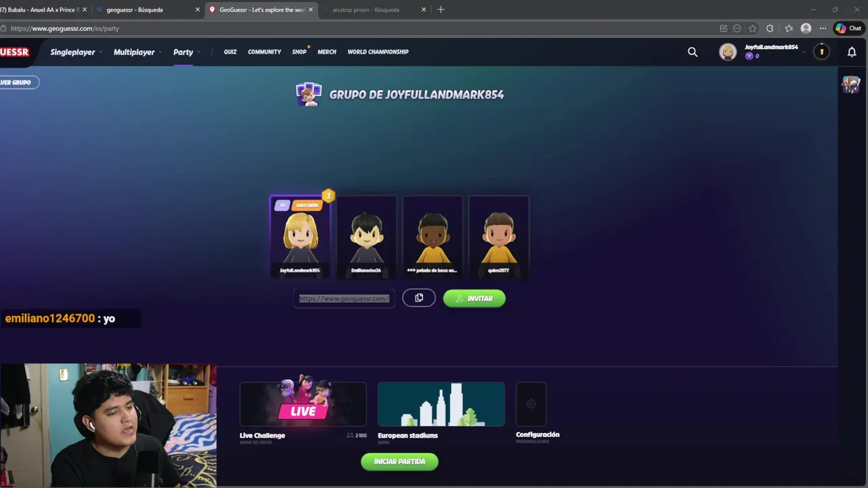This screenshot has height=488, width=868.
Task: Click the invite link text field
Action: (344, 298)
